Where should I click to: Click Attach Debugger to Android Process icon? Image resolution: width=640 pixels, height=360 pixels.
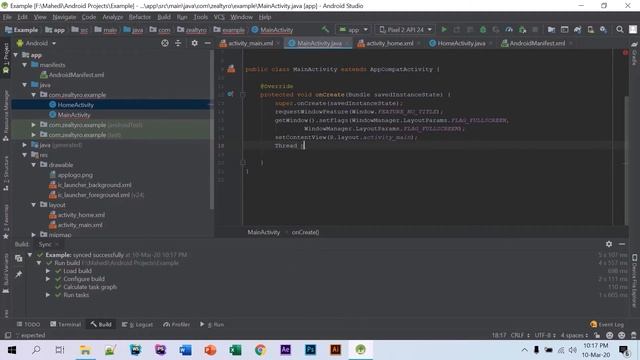click(522, 29)
